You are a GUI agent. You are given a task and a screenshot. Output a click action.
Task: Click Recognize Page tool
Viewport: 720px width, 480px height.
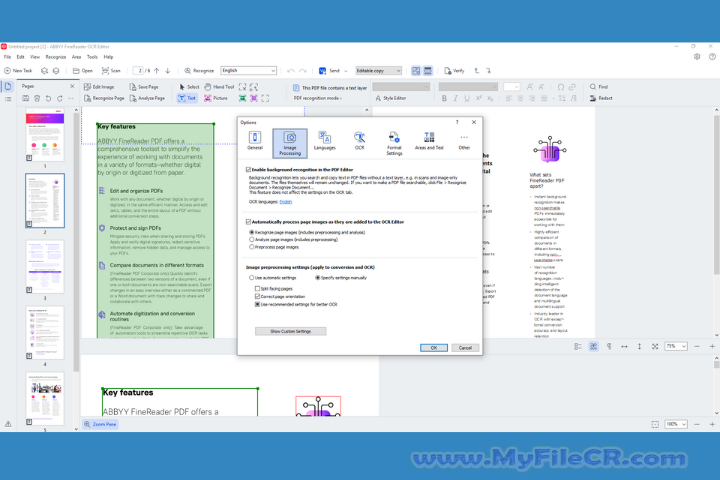(104, 98)
